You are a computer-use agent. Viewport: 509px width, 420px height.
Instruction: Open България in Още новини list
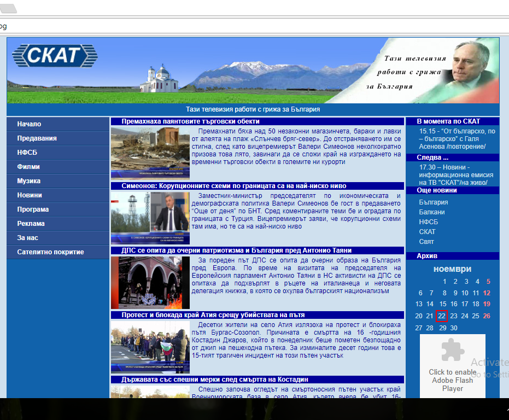[x=434, y=202]
